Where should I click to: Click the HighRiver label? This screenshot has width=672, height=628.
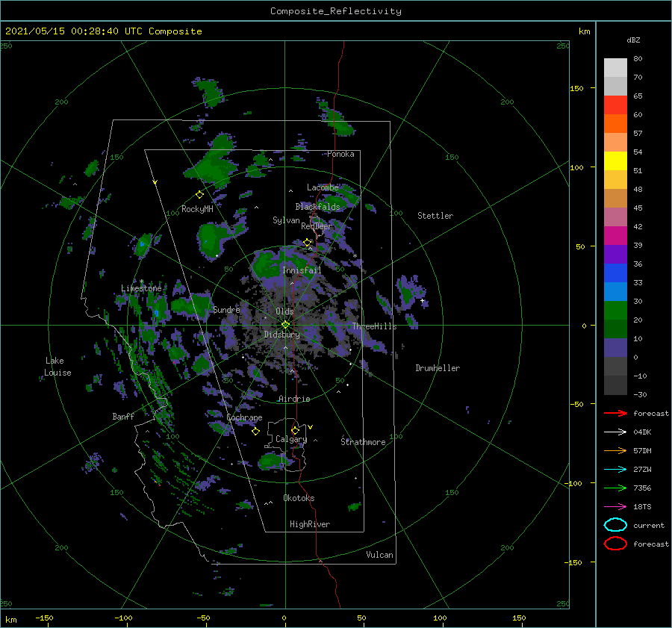coord(310,524)
